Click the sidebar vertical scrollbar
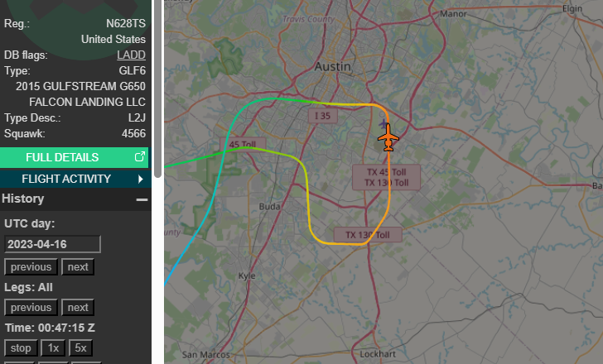 click(x=157, y=89)
